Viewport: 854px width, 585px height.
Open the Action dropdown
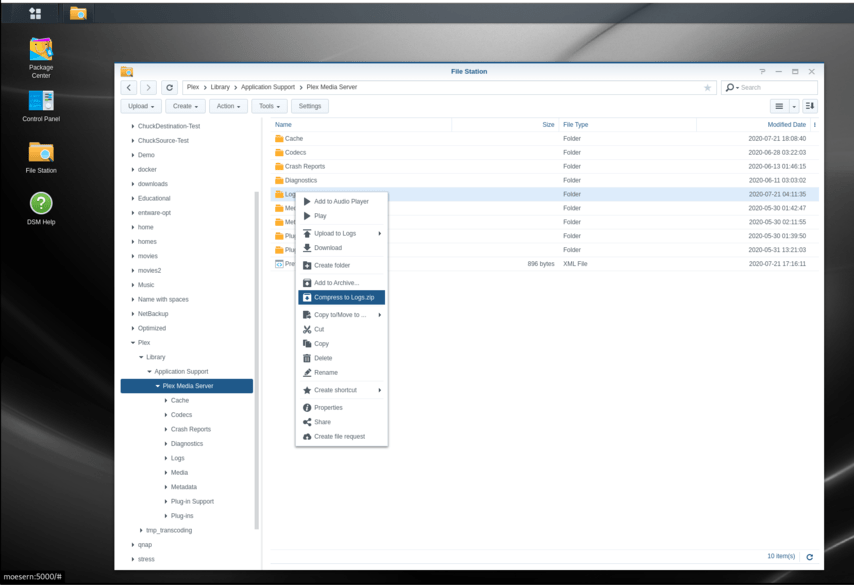[x=228, y=106]
